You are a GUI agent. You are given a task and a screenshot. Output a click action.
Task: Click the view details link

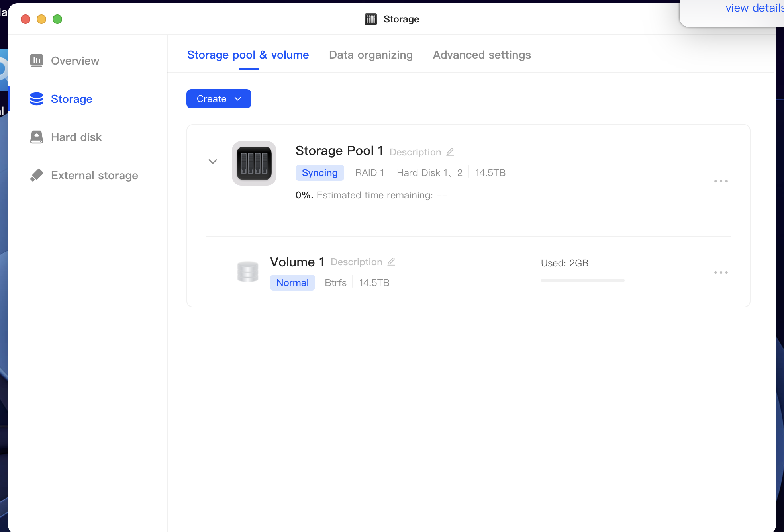pyautogui.click(x=755, y=8)
